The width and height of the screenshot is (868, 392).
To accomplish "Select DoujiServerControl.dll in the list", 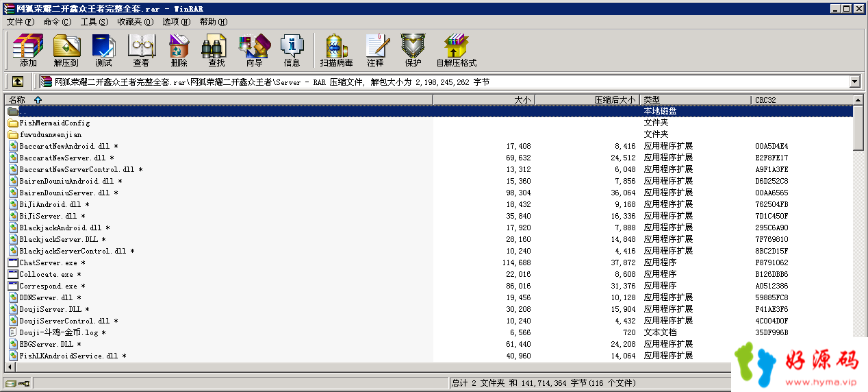I will tap(430, 321).
